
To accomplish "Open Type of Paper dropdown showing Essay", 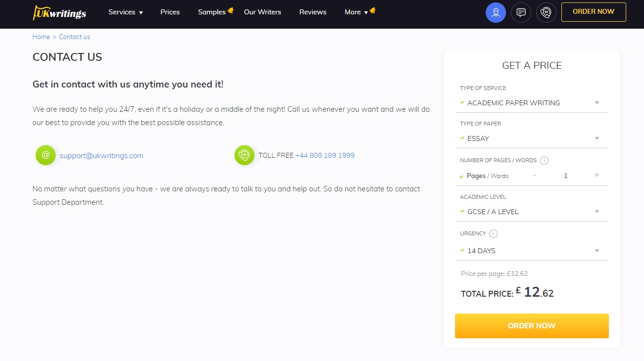I will click(532, 138).
